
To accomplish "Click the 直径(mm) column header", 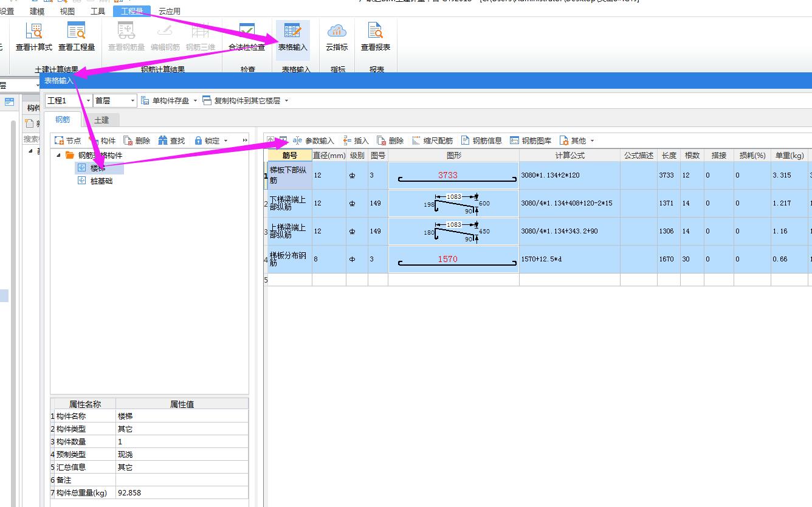I will pos(329,156).
